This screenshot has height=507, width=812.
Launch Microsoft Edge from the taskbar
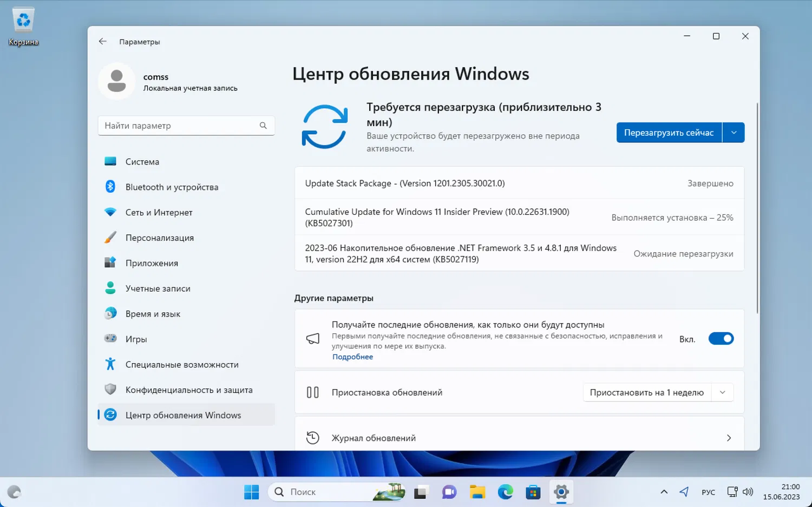[x=505, y=492]
